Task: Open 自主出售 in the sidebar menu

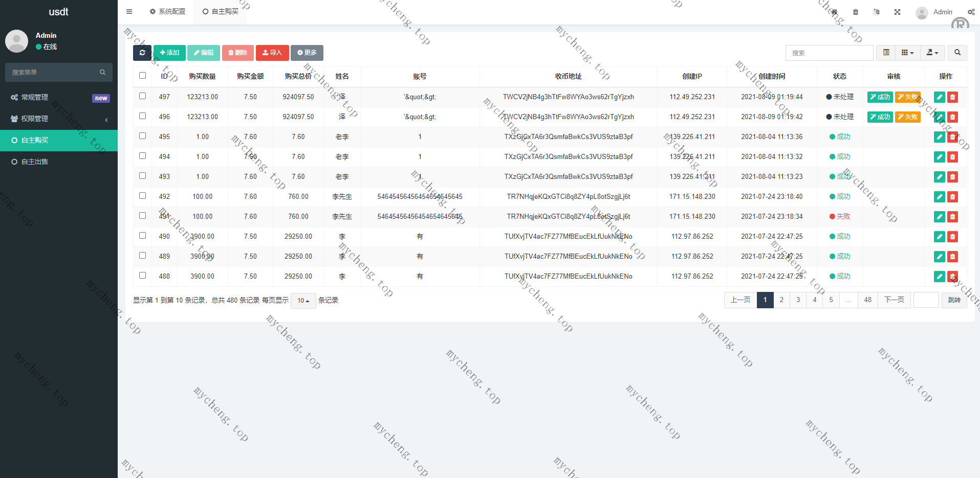Action: coord(35,162)
